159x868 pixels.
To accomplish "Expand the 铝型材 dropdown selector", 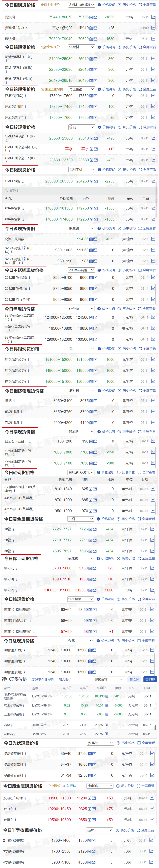I will click(x=82, y=47).
